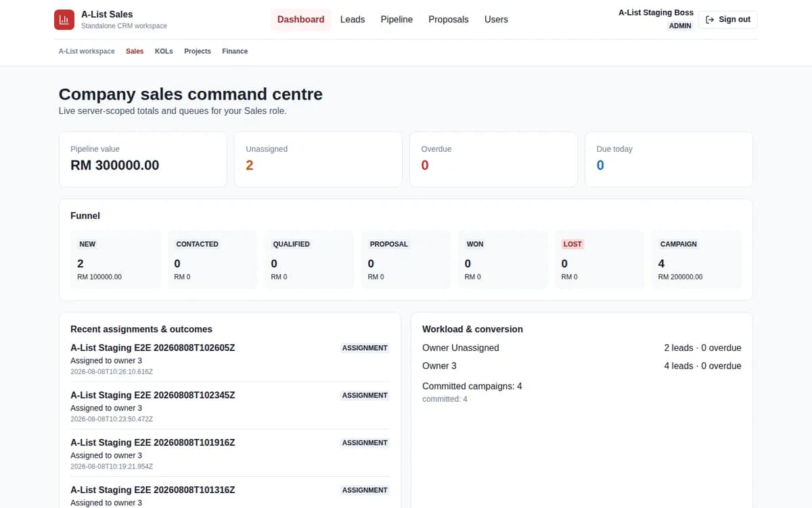812x508 pixels.
Task: Click the Sign out button
Action: 728,20
